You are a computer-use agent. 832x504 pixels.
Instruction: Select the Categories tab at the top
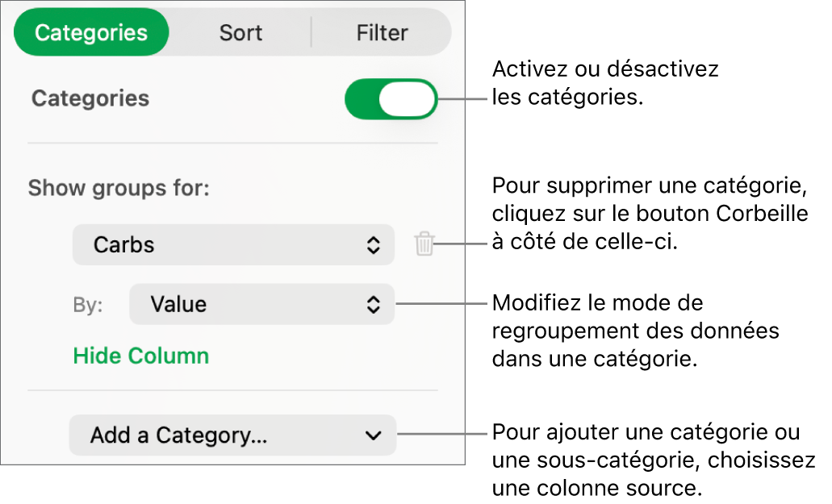90,32
